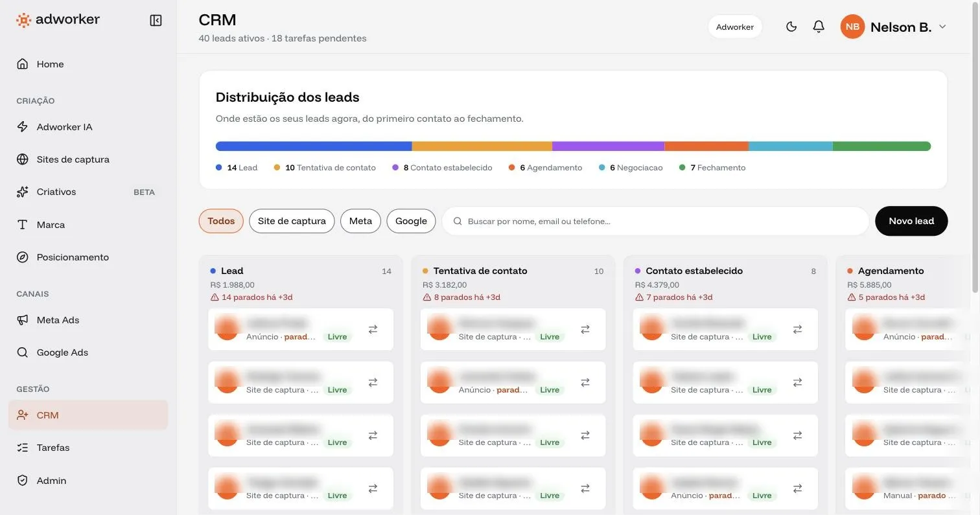Click the Tentativa de contato column header

point(480,271)
